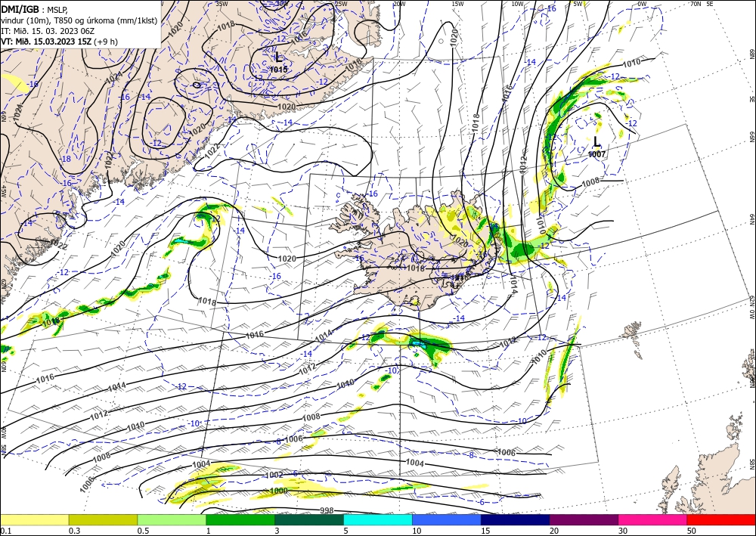Click the light green 0.5–1 legend swatch

pos(172,519)
